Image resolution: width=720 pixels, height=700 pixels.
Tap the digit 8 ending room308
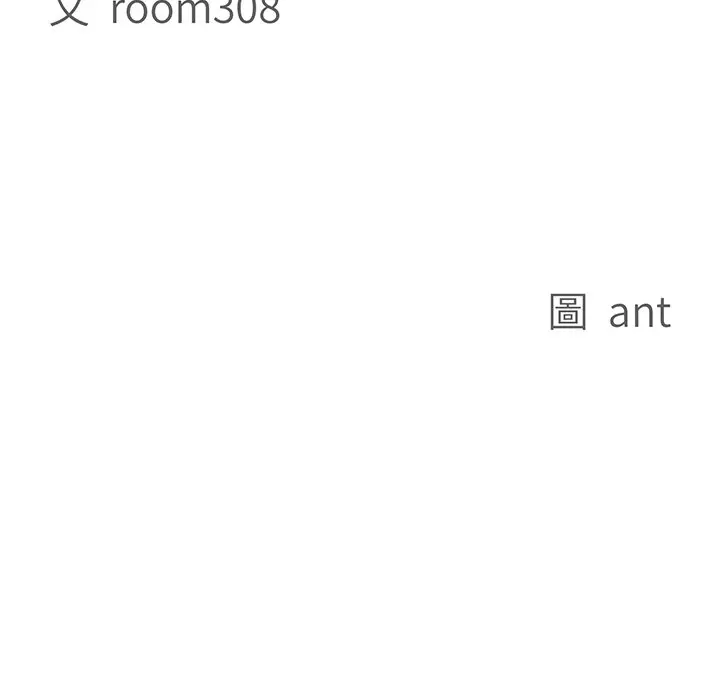point(270,11)
